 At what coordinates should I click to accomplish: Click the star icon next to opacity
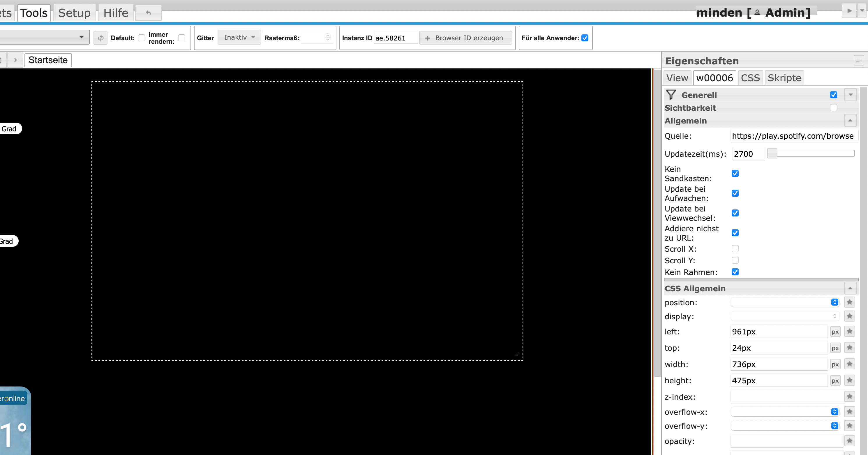coord(849,441)
